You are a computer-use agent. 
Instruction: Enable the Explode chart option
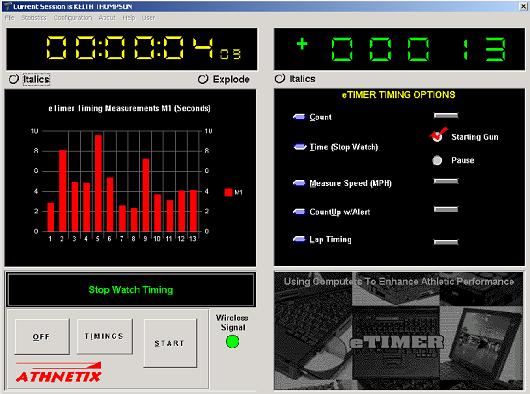(203, 79)
